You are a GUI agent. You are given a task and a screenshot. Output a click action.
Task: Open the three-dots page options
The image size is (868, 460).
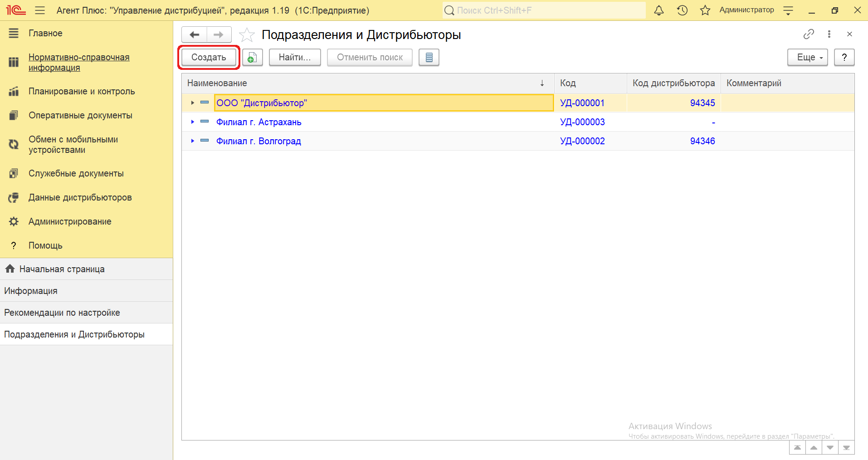click(829, 34)
